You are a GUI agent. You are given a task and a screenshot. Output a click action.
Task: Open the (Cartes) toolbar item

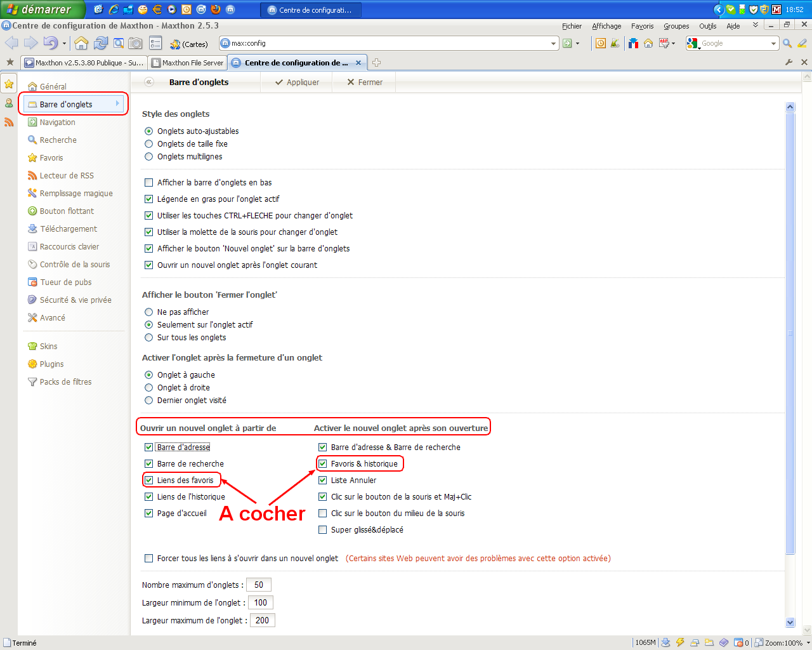(189, 44)
